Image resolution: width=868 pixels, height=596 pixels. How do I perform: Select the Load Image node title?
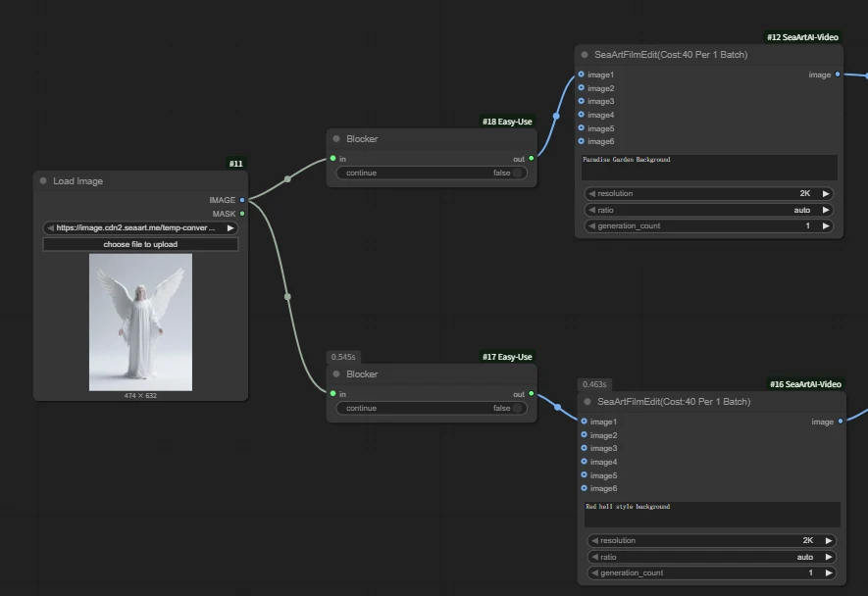pyautogui.click(x=78, y=181)
